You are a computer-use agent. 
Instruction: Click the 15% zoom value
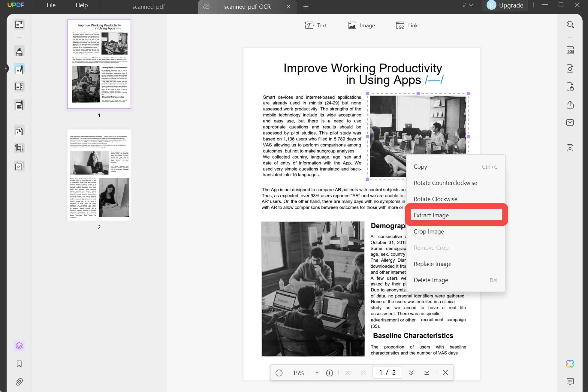point(298,373)
